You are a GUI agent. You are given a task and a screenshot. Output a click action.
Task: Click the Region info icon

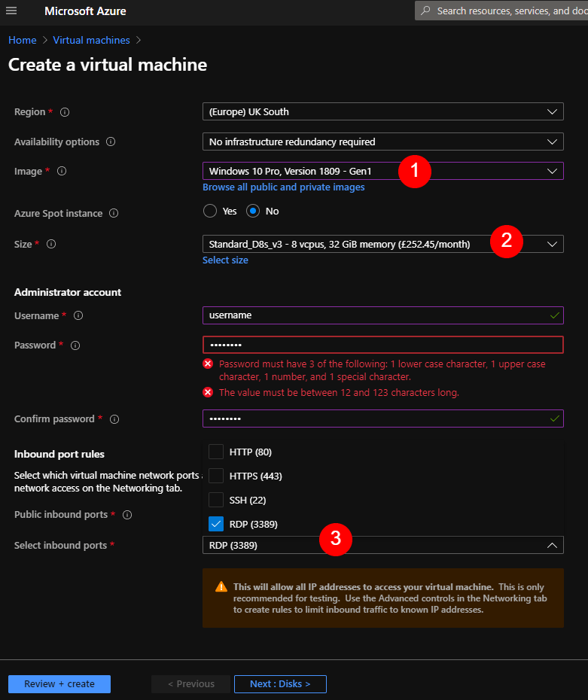tap(65, 112)
